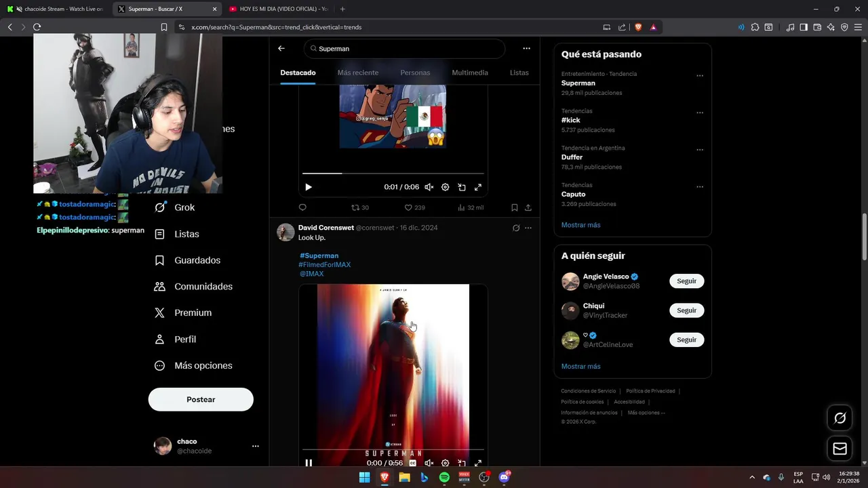Screen dimensions: 868x488
Task: Open first video's playback settings gear
Action: point(446,187)
